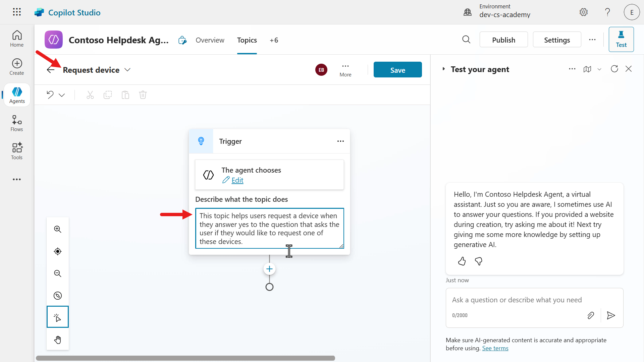Viewport: 644px width, 362px height.
Task: Edit the agent chooses trigger
Action: point(237,180)
